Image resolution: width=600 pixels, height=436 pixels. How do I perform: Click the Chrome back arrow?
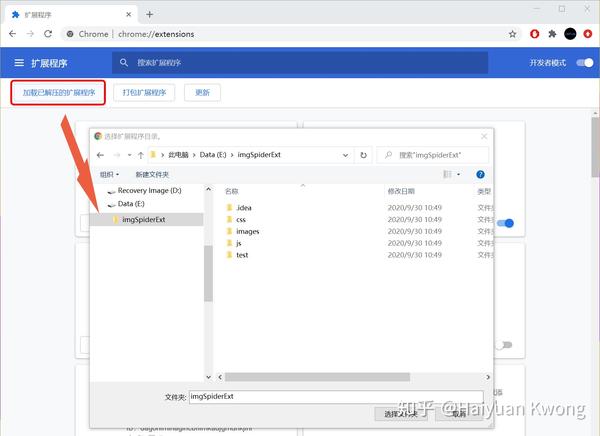[13, 34]
